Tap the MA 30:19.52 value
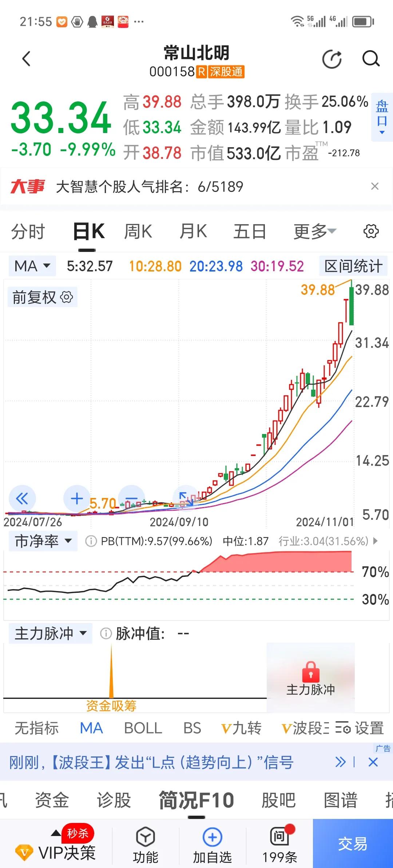The image size is (393, 868). 277,266
